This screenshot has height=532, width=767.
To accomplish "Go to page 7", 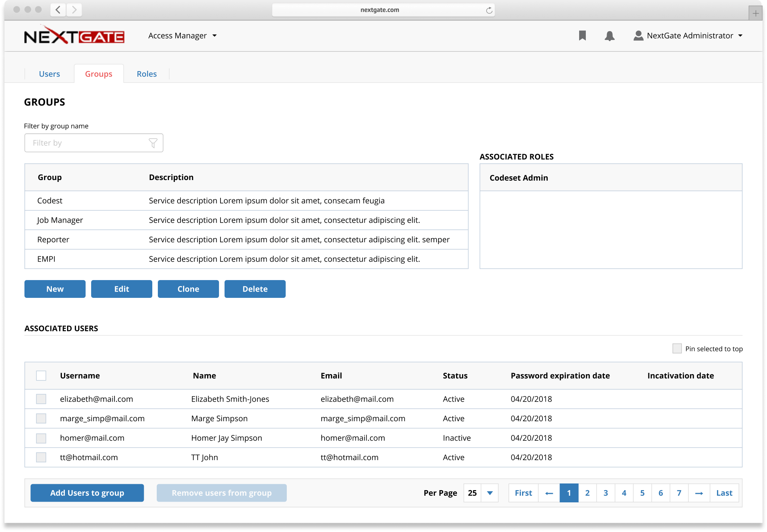I will coord(679,493).
